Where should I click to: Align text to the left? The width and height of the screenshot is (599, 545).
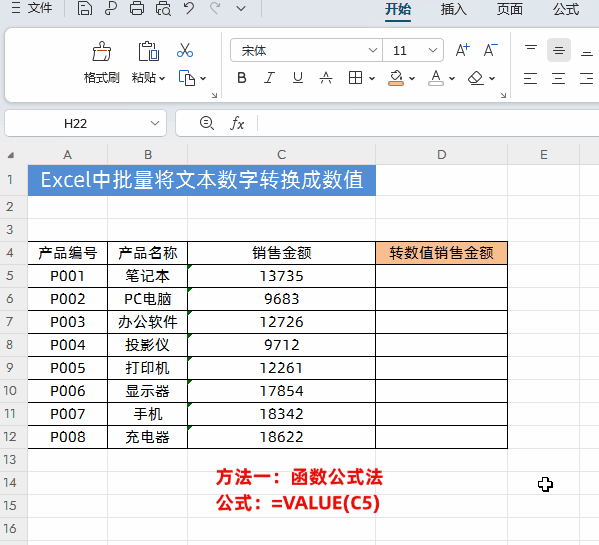(531, 78)
